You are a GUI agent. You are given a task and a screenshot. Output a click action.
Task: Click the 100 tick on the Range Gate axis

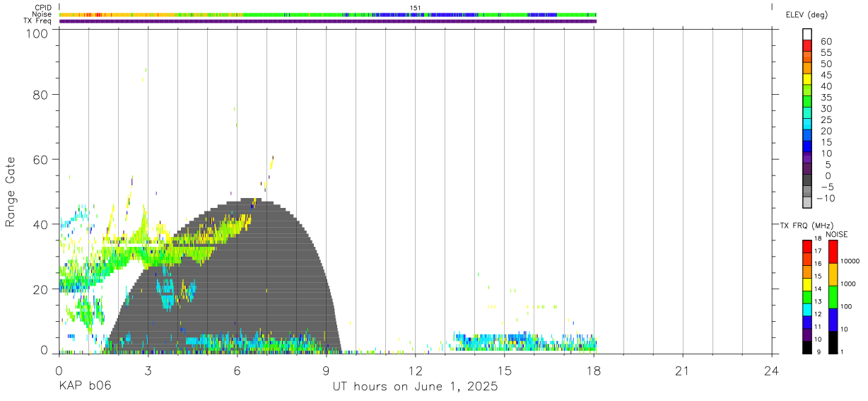(37, 33)
